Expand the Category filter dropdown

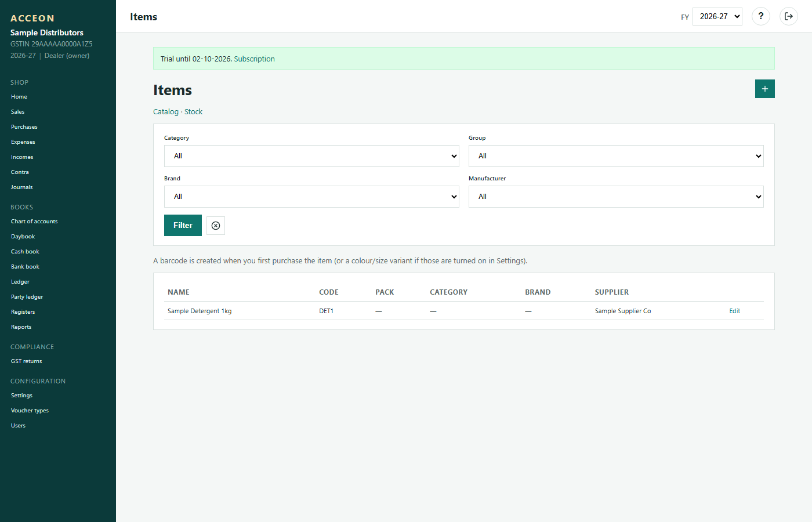pyautogui.click(x=311, y=156)
